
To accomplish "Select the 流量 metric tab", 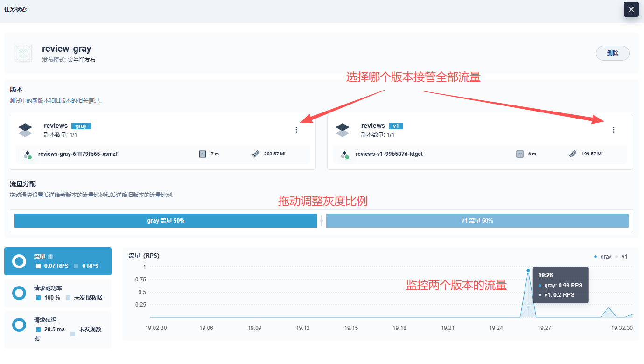I will point(58,261).
